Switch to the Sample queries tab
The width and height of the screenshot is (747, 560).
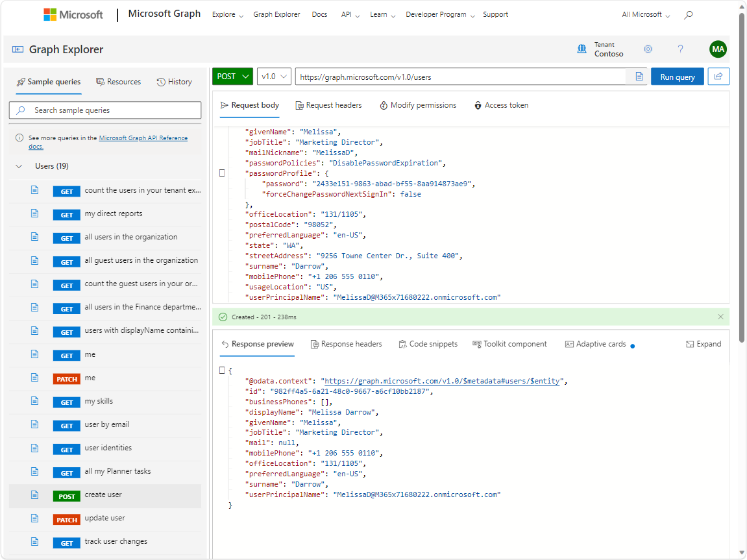coord(49,82)
